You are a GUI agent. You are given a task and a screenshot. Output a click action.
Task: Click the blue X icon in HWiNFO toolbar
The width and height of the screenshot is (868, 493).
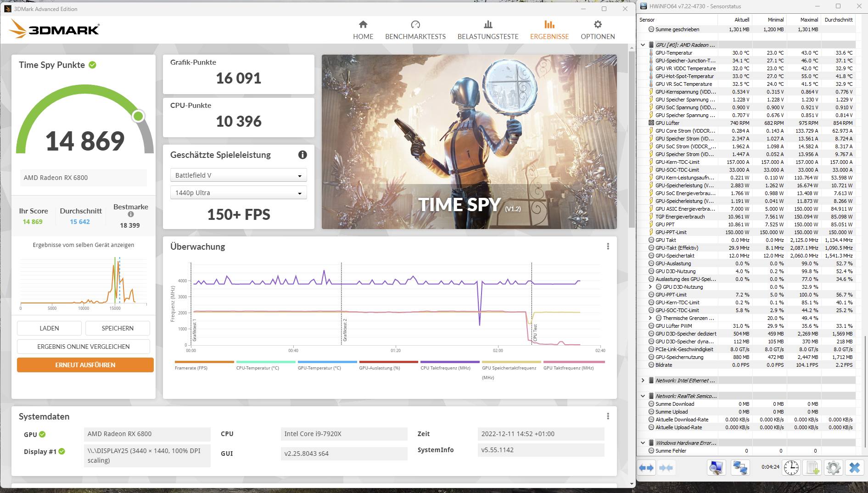click(855, 468)
